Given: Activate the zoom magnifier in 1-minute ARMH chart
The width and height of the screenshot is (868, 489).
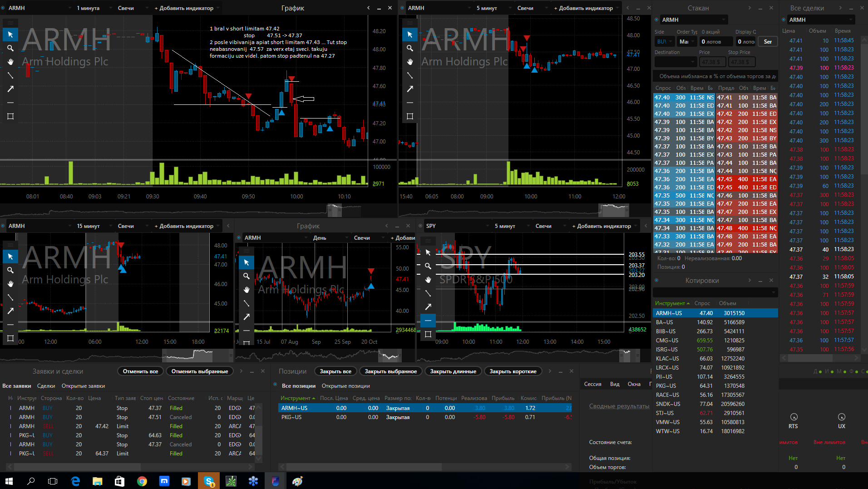Looking at the screenshot, I should coord(10,48).
